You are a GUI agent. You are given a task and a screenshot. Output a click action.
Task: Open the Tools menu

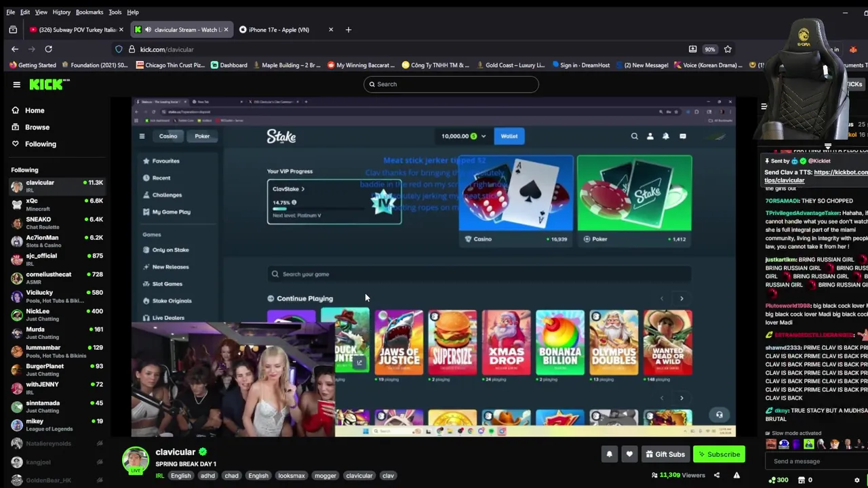click(115, 12)
